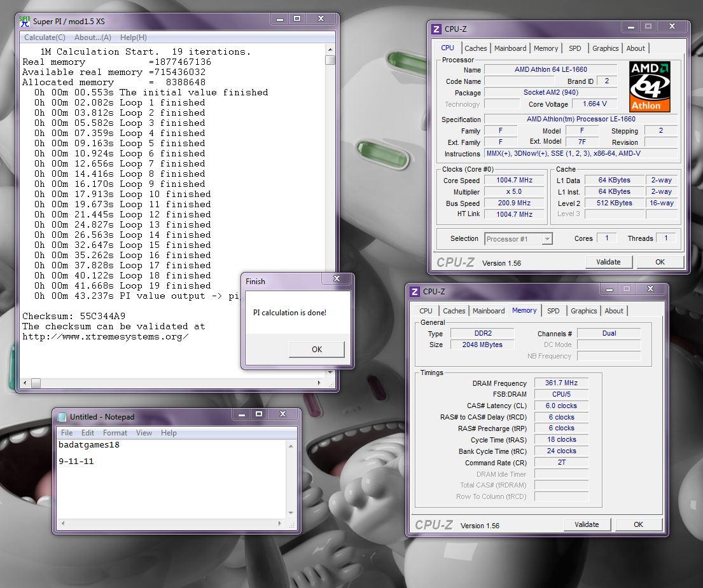Click 'Checksum: 55C344A9' line in Super PI
The height and width of the screenshot is (588, 703).
pyautogui.click(x=74, y=316)
